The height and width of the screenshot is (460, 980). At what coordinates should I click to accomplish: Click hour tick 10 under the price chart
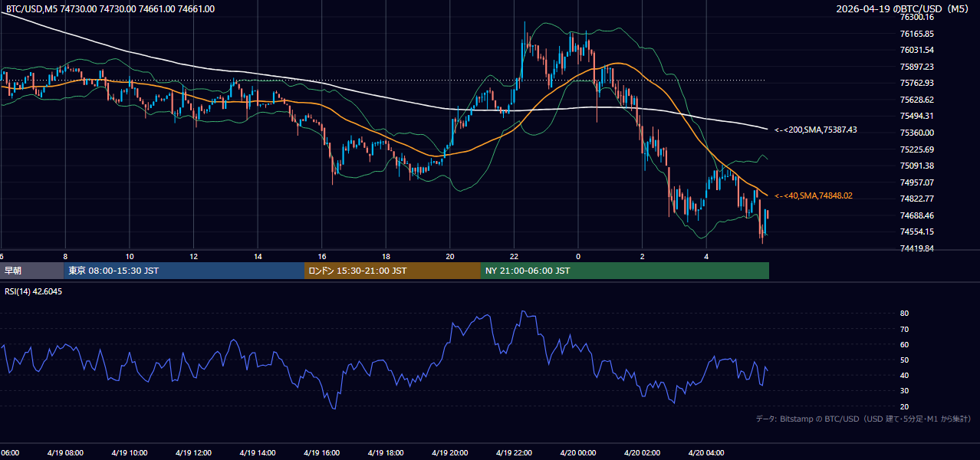tap(130, 256)
